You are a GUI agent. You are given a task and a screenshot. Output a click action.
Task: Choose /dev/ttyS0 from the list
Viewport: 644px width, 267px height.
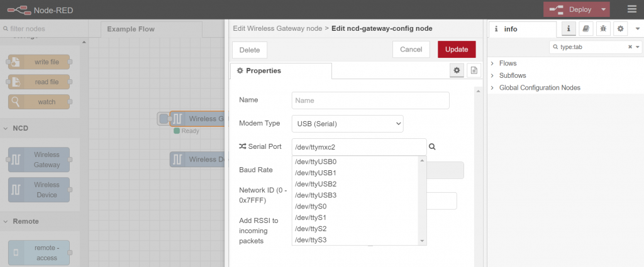[x=356, y=206]
